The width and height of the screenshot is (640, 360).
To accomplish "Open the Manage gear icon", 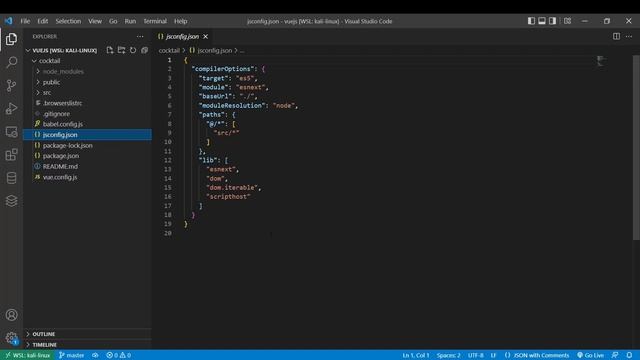I will point(11,338).
